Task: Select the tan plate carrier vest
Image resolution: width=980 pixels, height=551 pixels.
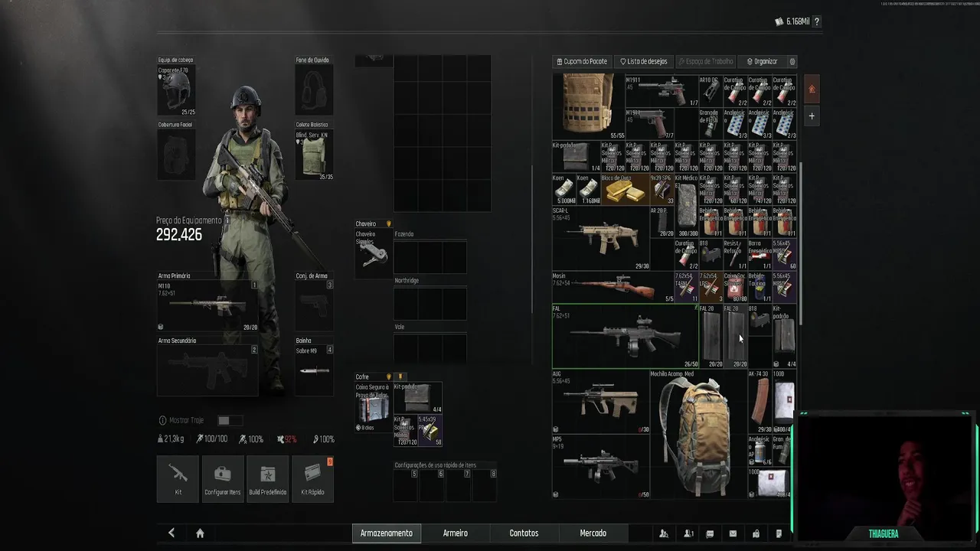Action: [x=589, y=106]
